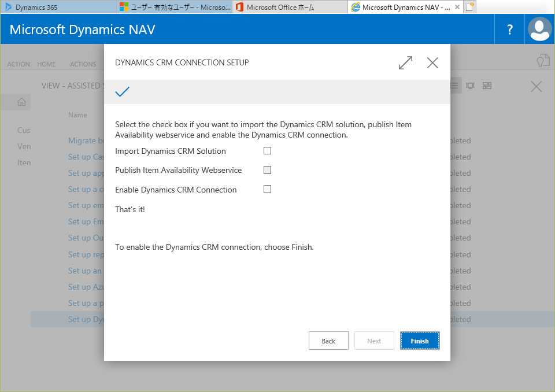Check the Publish Item Availability Webservice box

tap(267, 170)
